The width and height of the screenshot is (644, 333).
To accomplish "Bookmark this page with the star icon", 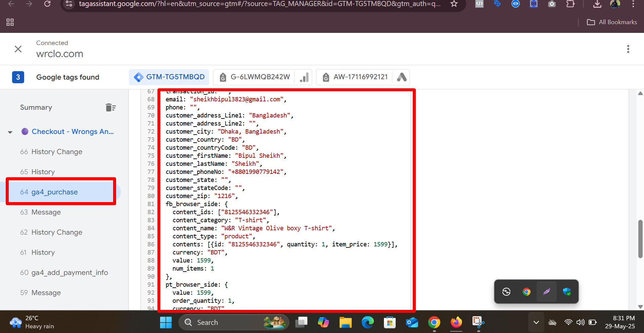I will pos(454,4).
